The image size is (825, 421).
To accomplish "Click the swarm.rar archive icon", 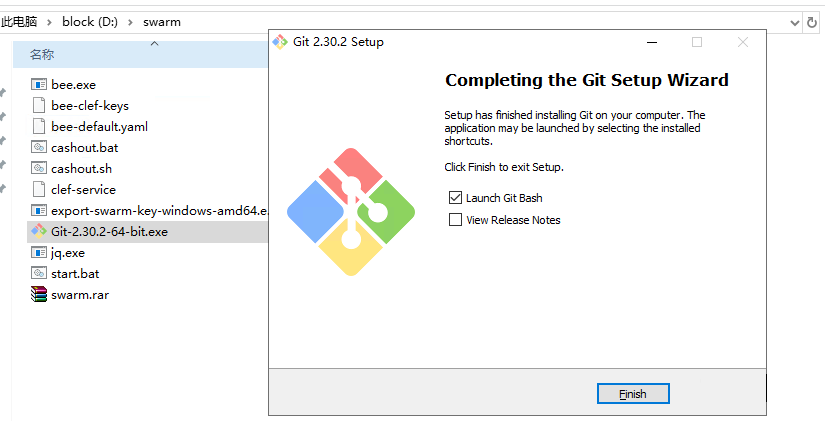I will [x=39, y=294].
